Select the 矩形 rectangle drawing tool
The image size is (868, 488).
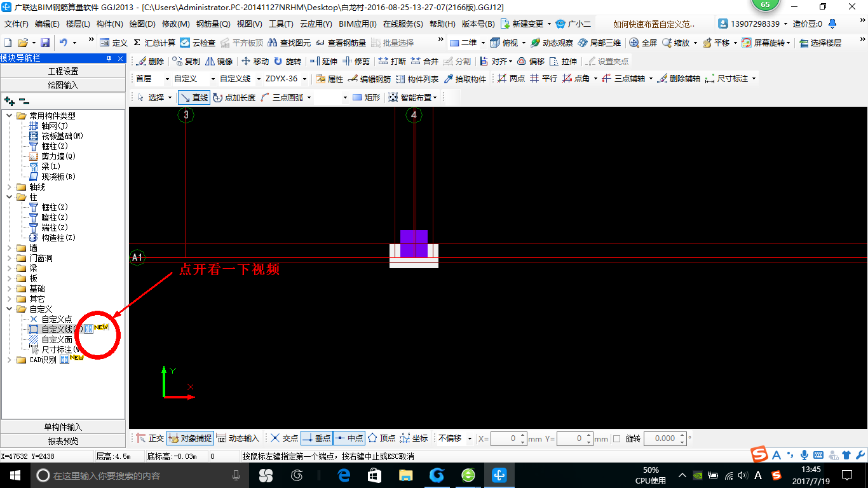pos(366,97)
